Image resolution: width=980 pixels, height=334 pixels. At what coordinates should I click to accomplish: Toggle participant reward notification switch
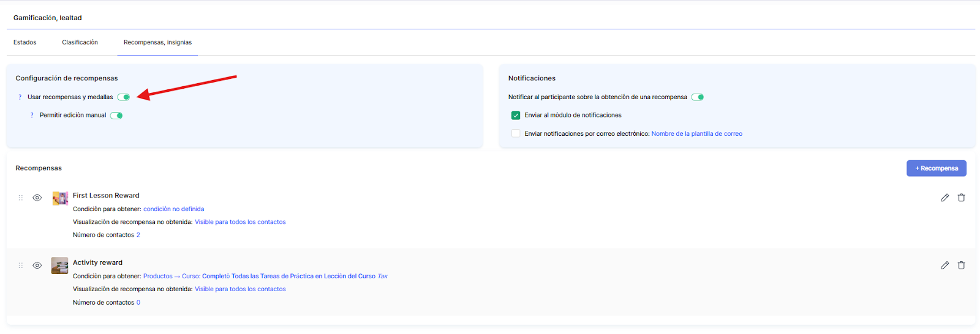(698, 97)
